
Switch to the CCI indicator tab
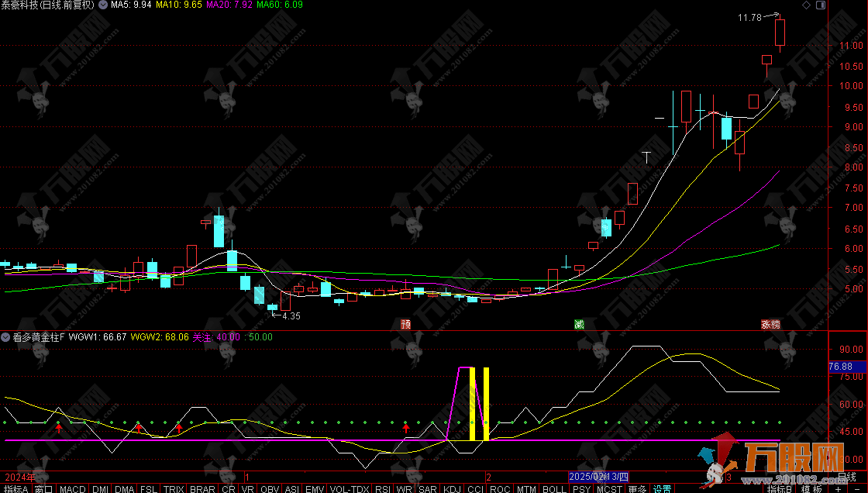click(475, 488)
